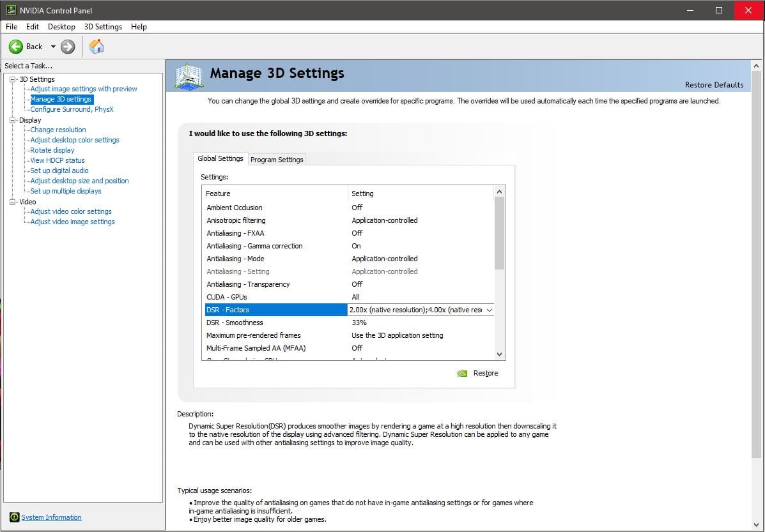This screenshot has width=765, height=532.
Task: Open Adjust image settings with preview
Action: (x=84, y=89)
